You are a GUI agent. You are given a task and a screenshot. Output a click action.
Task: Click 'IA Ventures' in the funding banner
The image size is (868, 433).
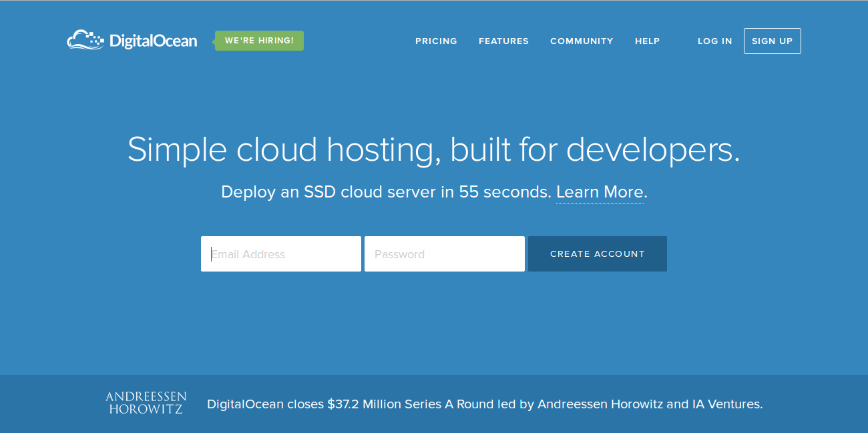pos(726,404)
